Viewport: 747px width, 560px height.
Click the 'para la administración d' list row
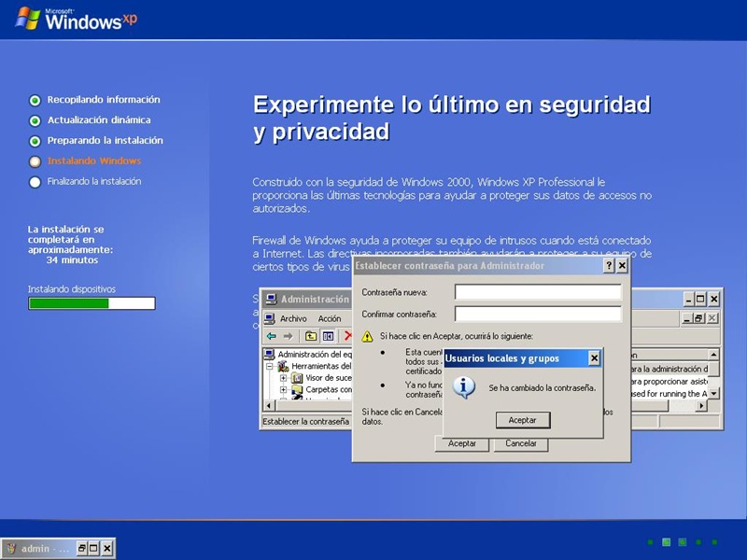click(669, 369)
